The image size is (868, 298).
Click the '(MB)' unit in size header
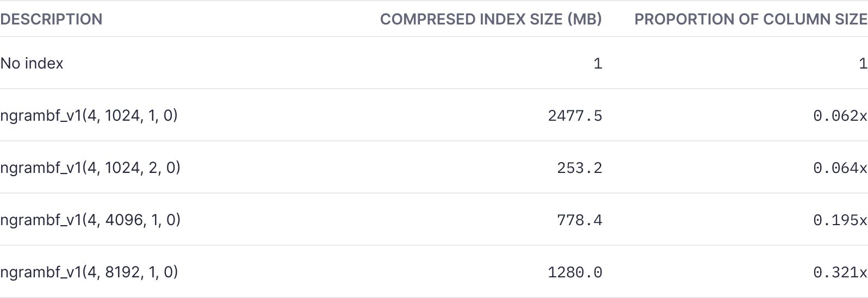pyautogui.click(x=585, y=19)
